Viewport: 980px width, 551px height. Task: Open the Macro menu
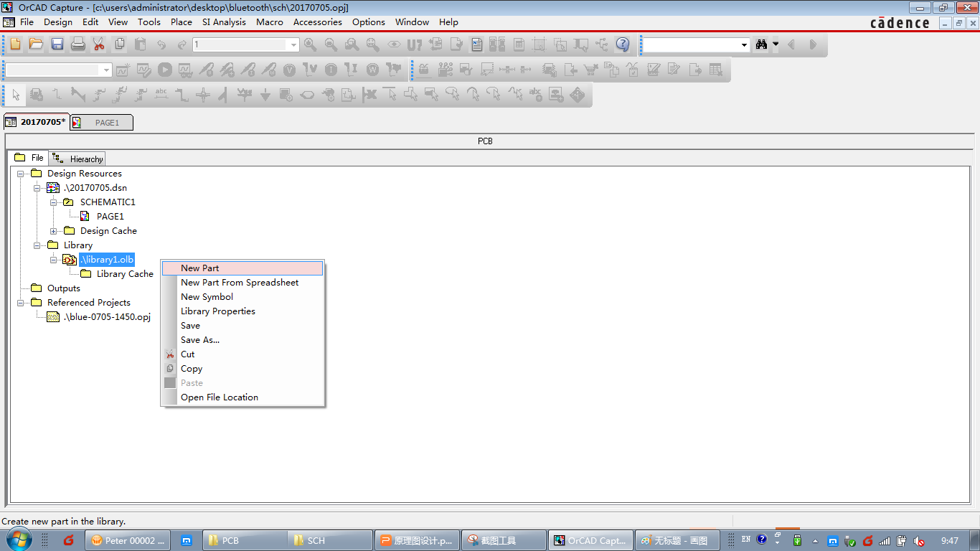click(x=270, y=22)
